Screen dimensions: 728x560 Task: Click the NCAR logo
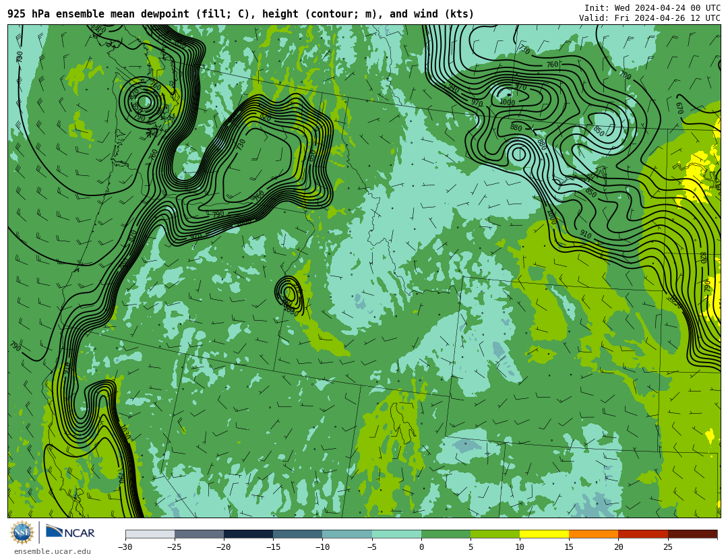(x=70, y=532)
